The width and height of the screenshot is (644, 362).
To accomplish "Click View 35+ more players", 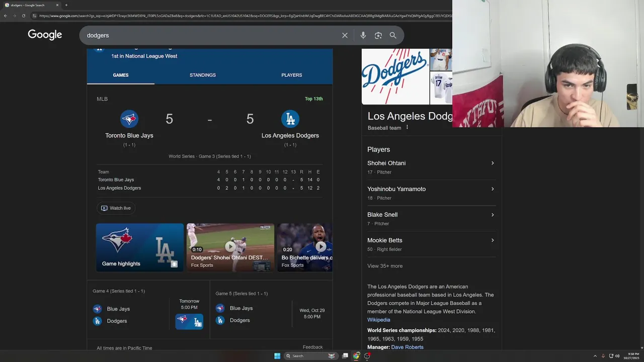I will tap(385, 266).
